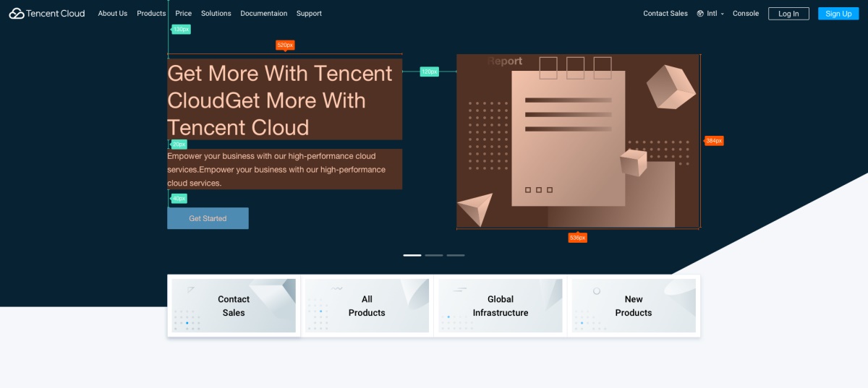This screenshot has width=868, height=388.
Task: Click the Tencent Cloud logo
Action: tap(47, 13)
